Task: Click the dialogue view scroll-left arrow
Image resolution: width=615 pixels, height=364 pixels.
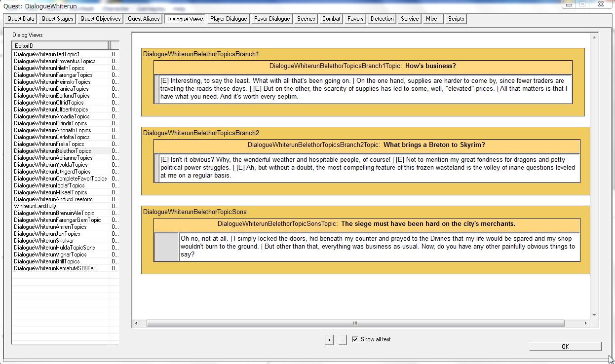Action: click(137, 324)
